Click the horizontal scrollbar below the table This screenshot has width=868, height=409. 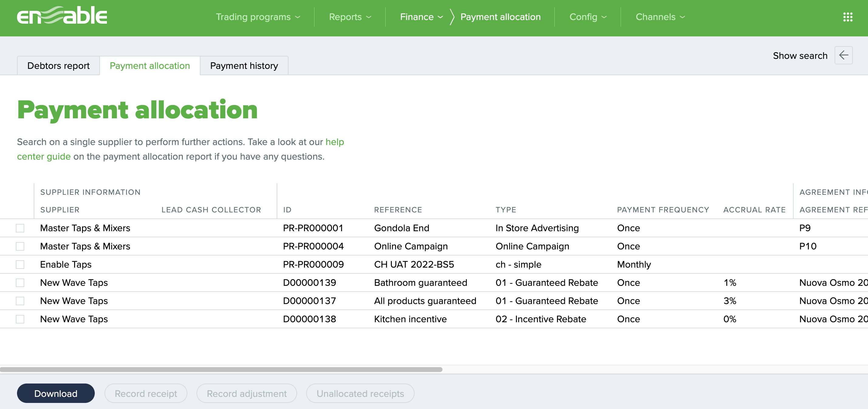[222, 370]
